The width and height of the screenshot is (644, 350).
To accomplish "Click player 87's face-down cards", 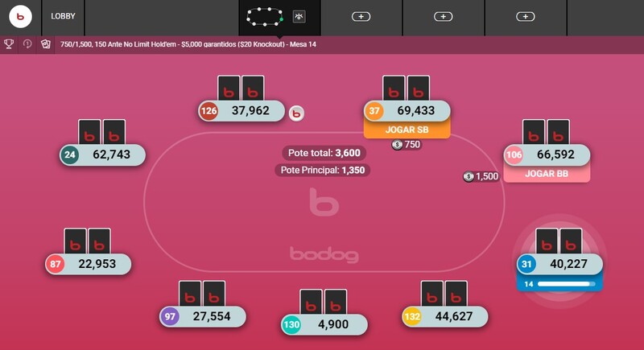I will click(88, 242).
